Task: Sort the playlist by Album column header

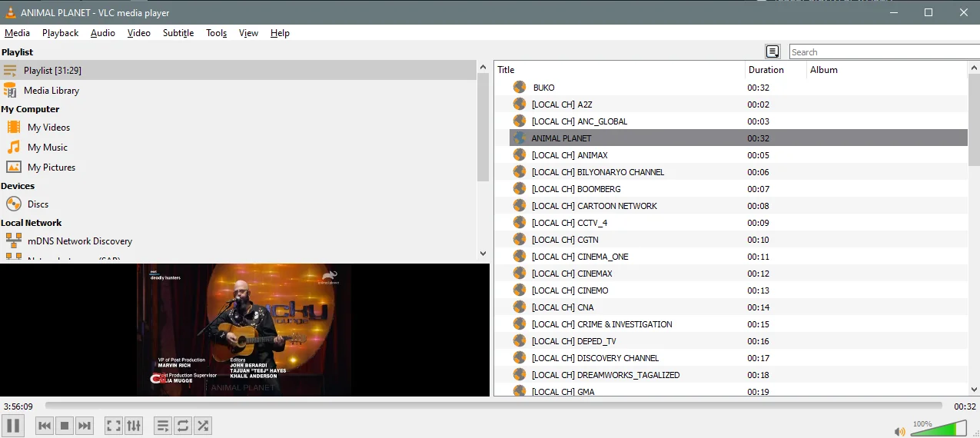Action: [x=887, y=70]
